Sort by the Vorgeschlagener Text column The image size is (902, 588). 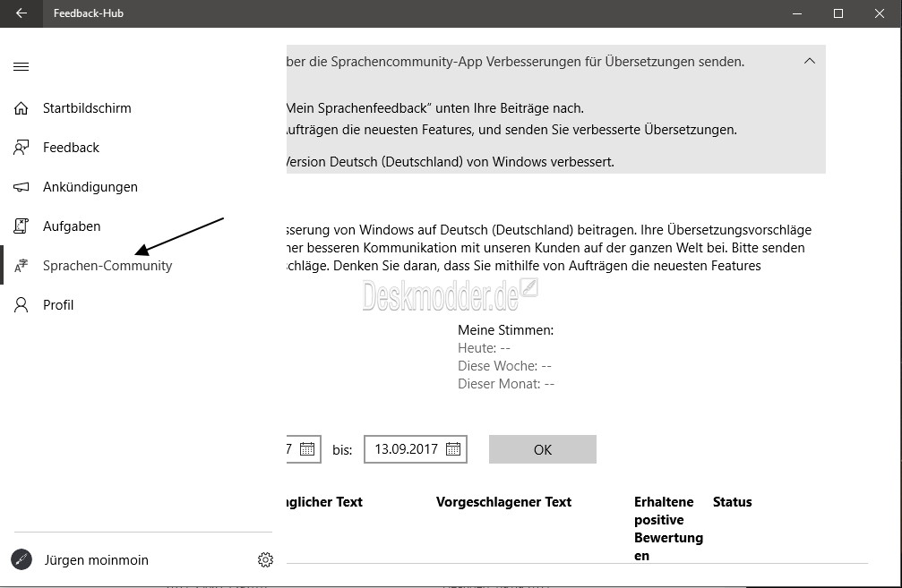click(504, 502)
